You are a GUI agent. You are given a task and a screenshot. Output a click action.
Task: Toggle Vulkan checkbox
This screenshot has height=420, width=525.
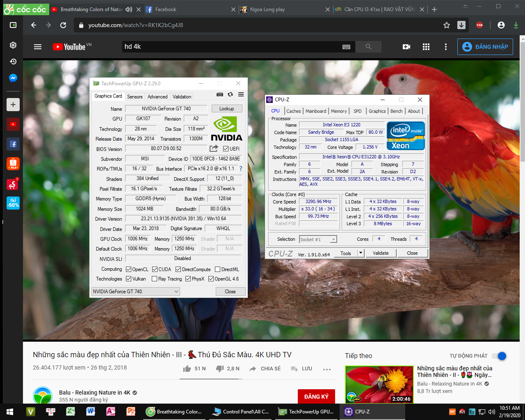coord(128,279)
